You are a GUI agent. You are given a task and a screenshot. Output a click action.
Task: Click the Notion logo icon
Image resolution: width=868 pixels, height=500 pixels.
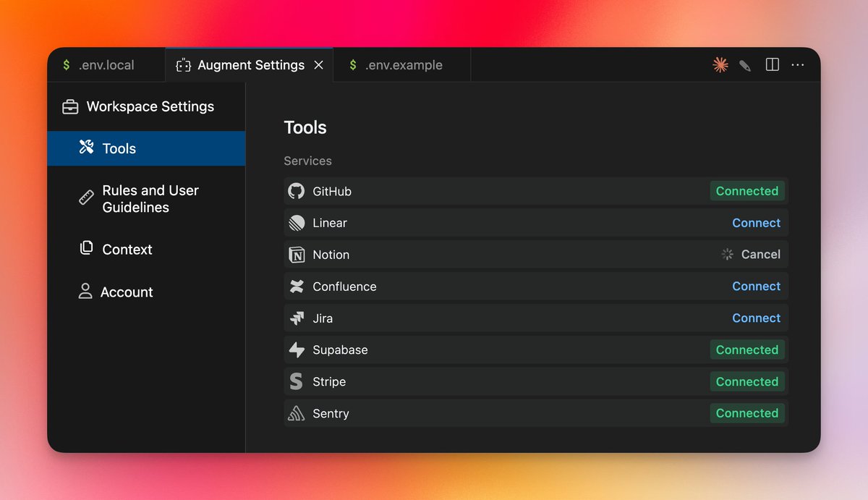tap(297, 255)
